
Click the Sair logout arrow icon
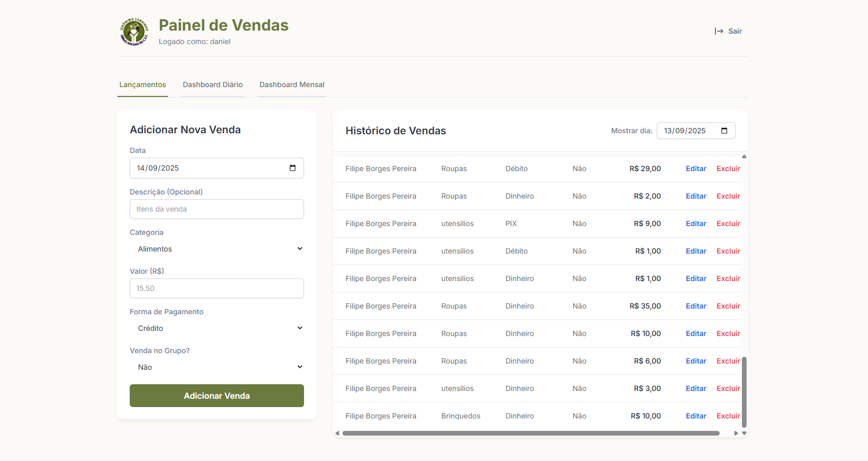click(719, 31)
